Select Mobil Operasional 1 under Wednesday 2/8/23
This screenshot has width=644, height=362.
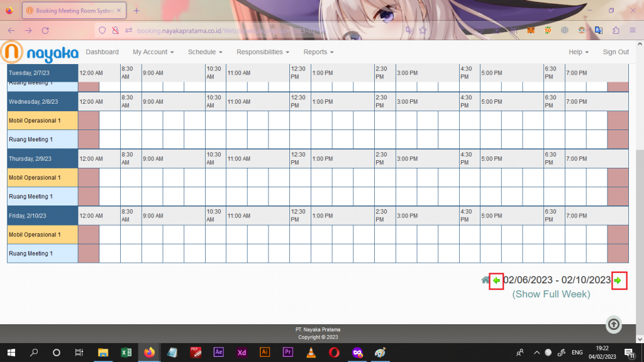(x=35, y=121)
